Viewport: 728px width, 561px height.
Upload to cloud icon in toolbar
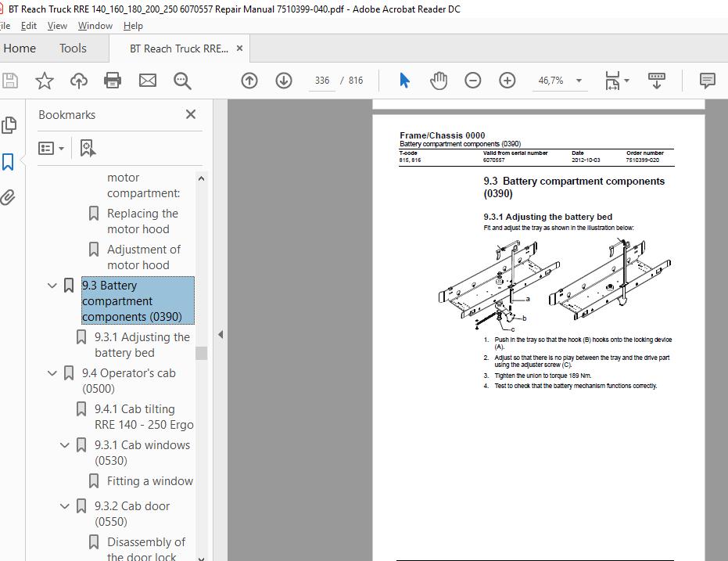pyautogui.click(x=79, y=81)
